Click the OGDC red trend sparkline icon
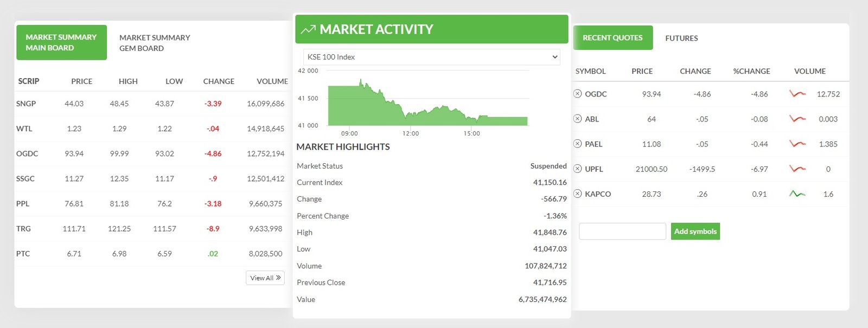 point(797,94)
